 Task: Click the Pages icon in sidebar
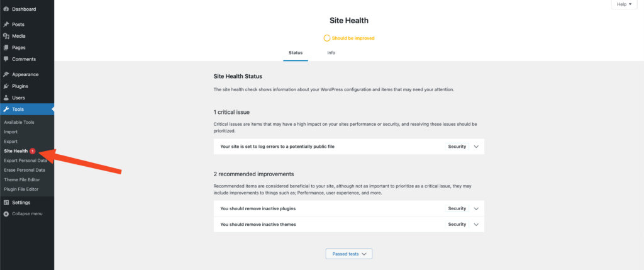coord(6,47)
